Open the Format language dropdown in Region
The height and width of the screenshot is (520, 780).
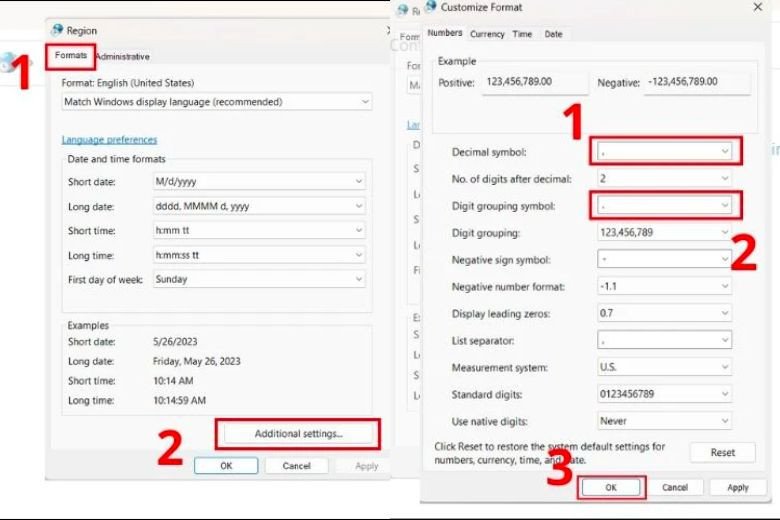216,102
